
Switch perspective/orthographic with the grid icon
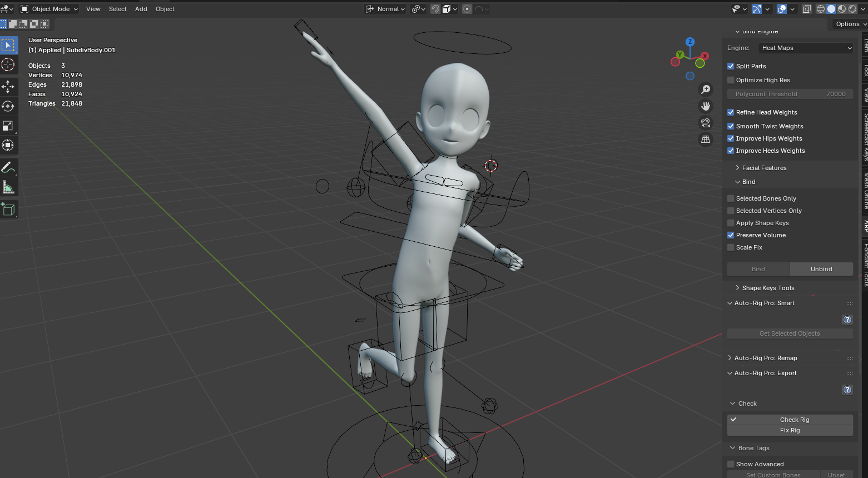tap(706, 140)
